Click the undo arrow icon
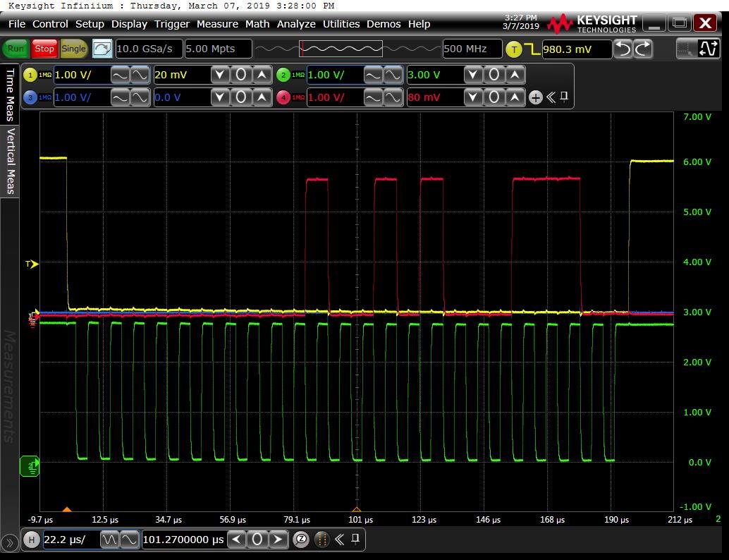 click(x=623, y=49)
